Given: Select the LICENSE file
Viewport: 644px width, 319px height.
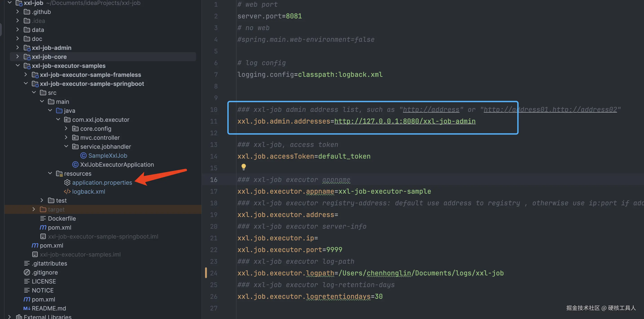Looking at the screenshot, I should point(44,281).
